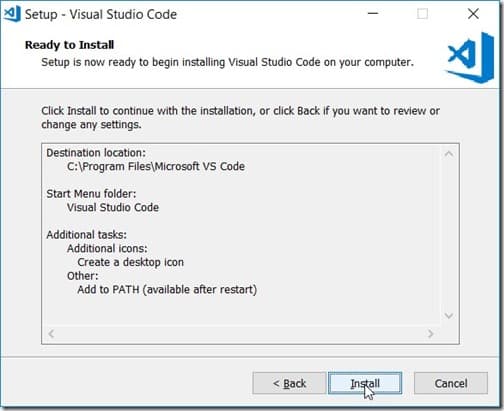Click the summary box scroll-left arrow

[51, 333]
